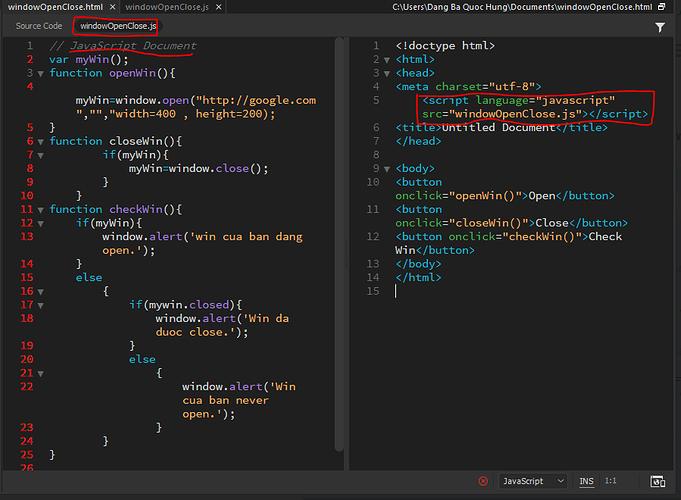The height and width of the screenshot is (500, 681).
Task: Click line number 25 in JavaScript gutter
Action: 26,454
